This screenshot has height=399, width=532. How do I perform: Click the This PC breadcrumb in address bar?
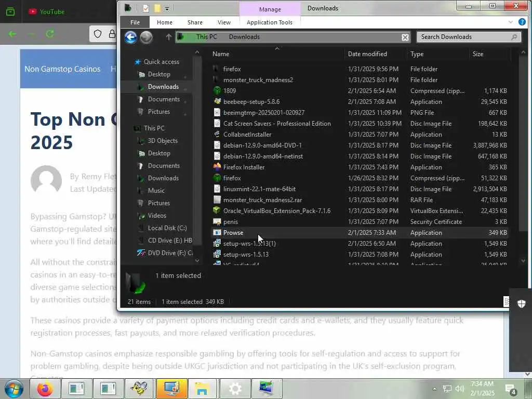[206, 37]
